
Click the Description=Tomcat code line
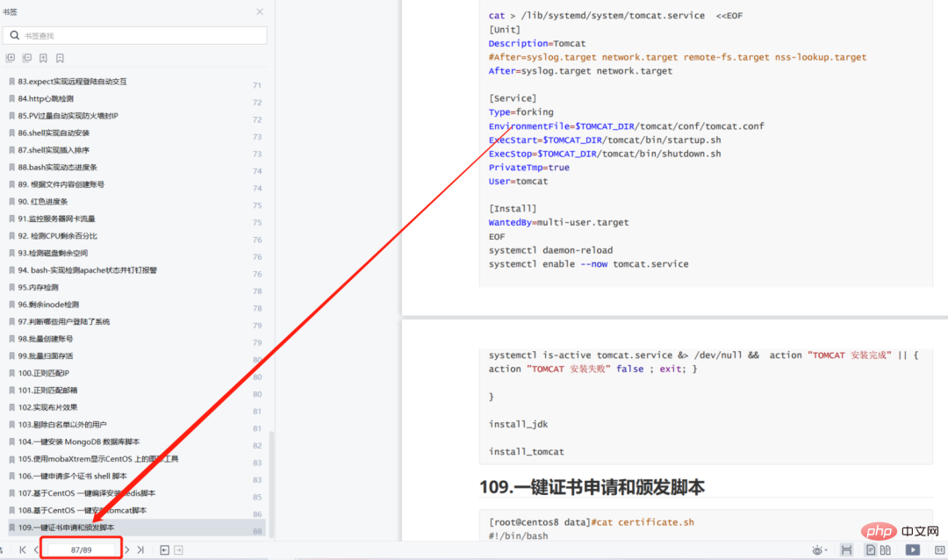click(x=537, y=44)
